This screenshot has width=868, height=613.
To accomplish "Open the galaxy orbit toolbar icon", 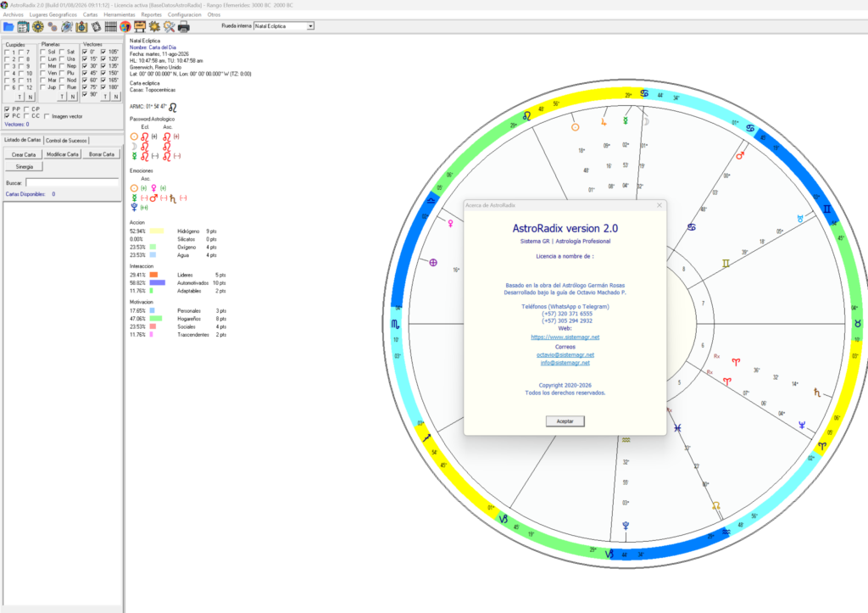I will [x=67, y=26].
